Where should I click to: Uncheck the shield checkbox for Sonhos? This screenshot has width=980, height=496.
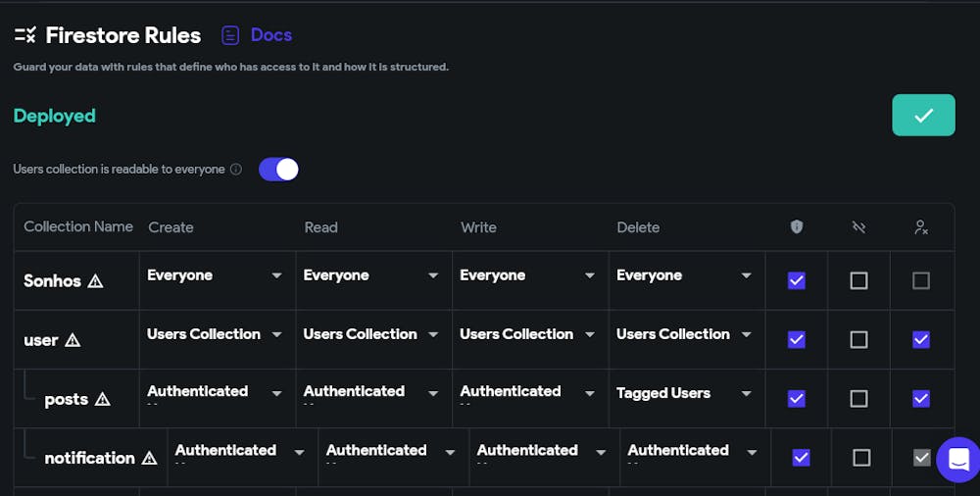pyautogui.click(x=796, y=280)
